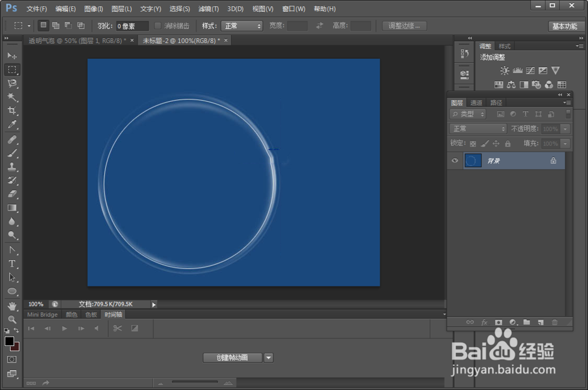Add a Brightness/Contrast adjustment

point(505,71)
